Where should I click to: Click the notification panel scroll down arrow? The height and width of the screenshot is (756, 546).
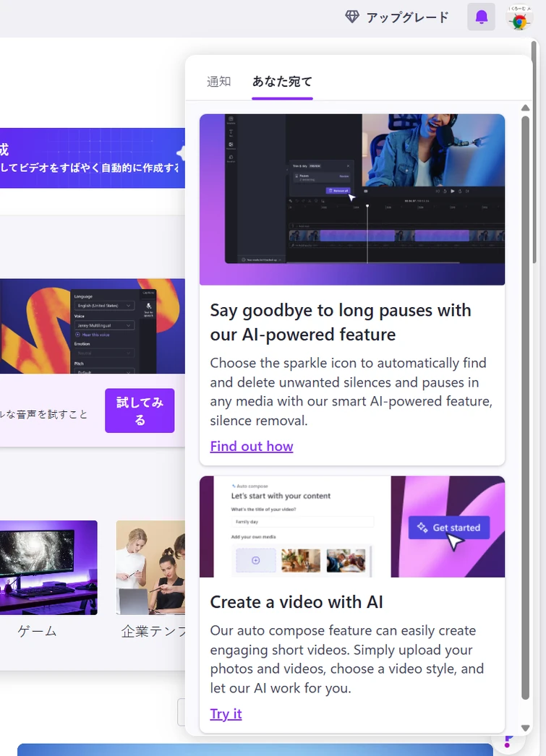525,728
